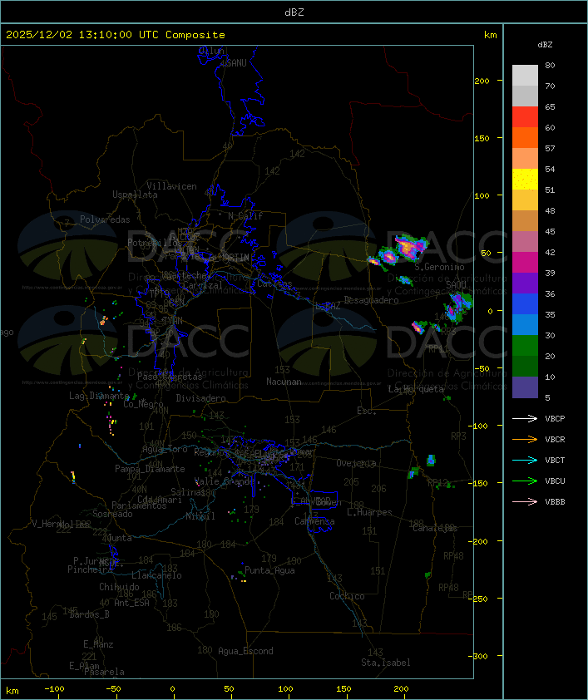Click the Divisadero map label
The image size is (588, 700).
click(201, 397)
